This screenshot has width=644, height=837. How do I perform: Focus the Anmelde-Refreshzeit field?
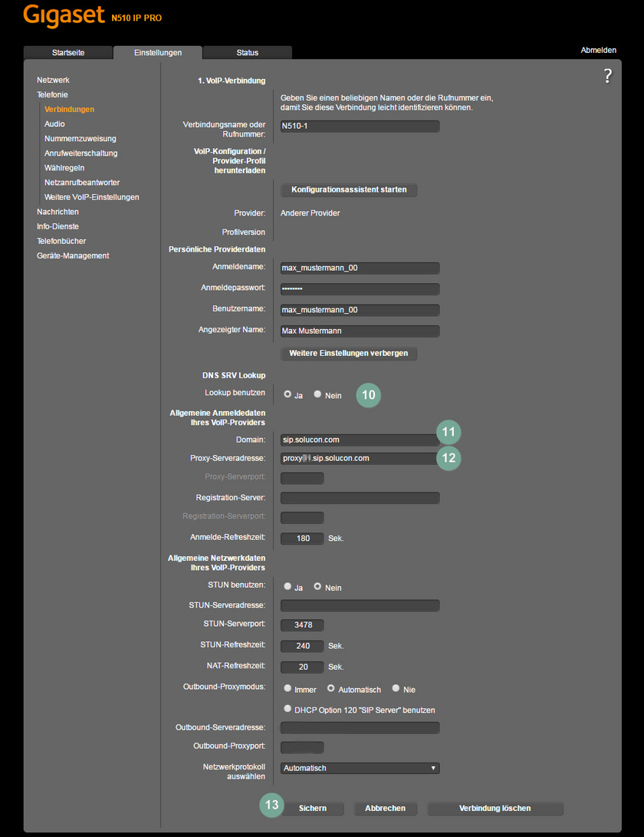302,539
